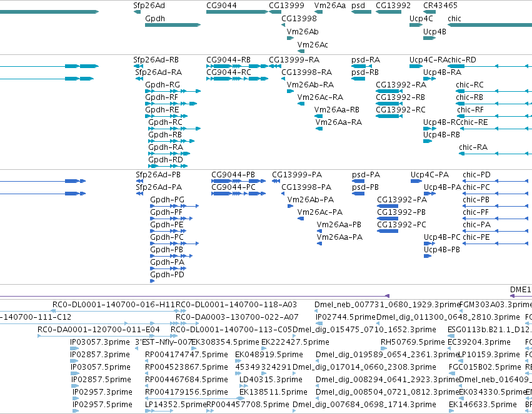Screen dimensions: 532x414
Task: Click transcript chic-RA
Action: pos(473,147)
